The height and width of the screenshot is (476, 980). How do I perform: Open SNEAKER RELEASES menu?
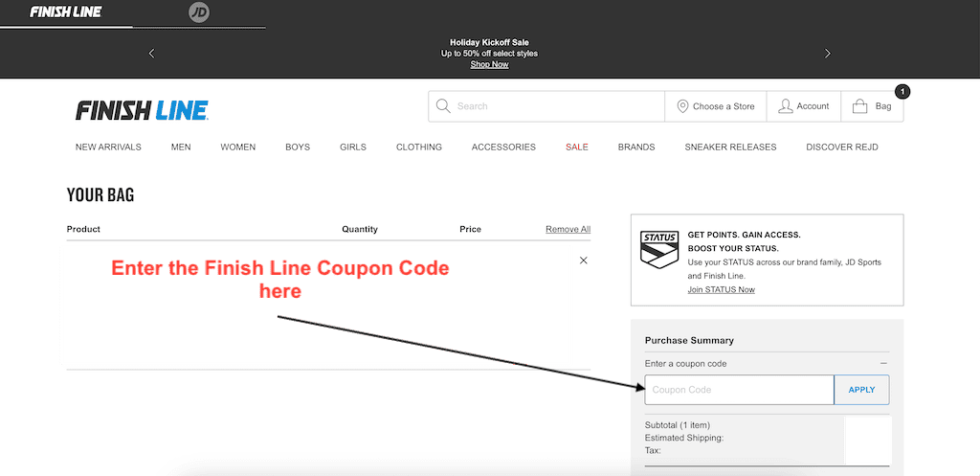[730, 147]
